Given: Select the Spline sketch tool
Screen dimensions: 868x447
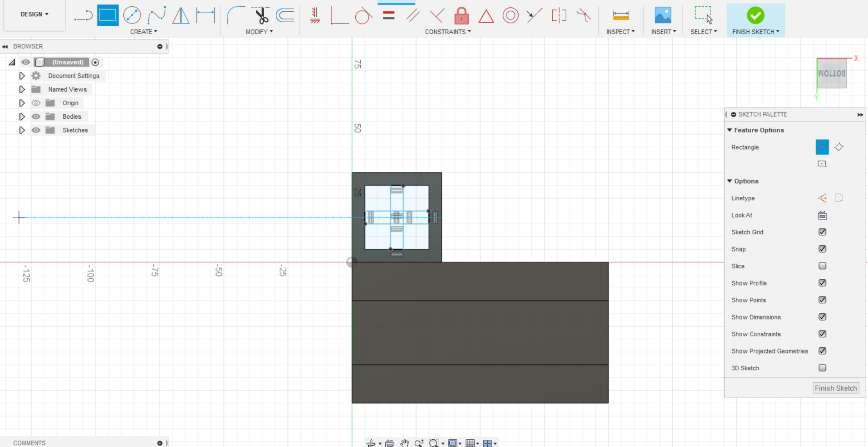Looking at the screenshot, I should [157, 15].
